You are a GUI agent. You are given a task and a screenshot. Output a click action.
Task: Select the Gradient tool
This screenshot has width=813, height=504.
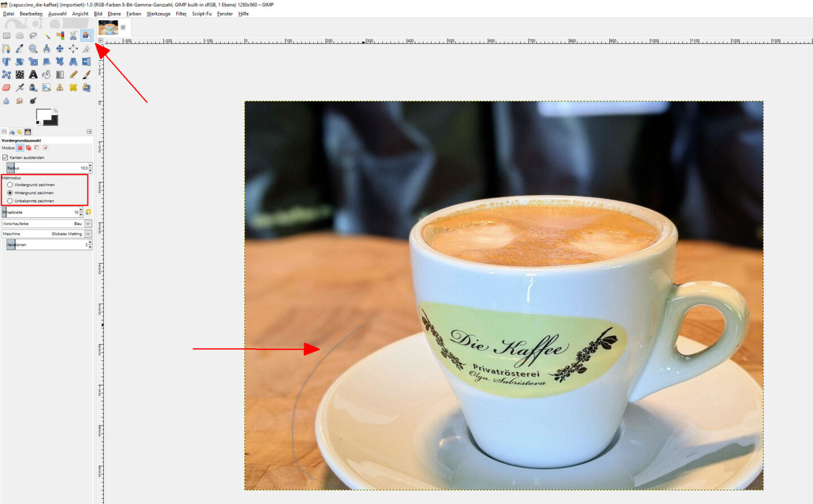click(x=60, y=74)
